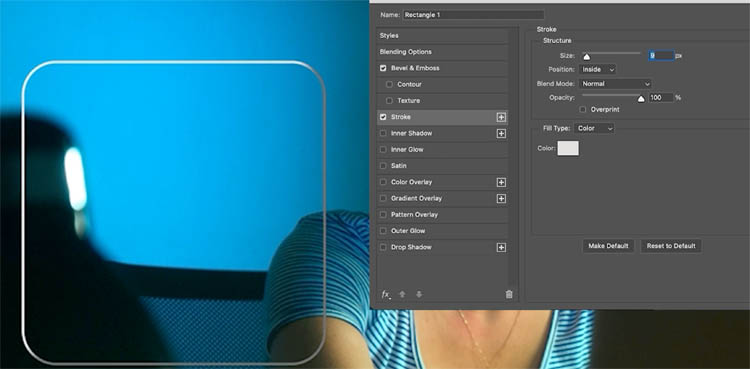Add another Color Overlay with plus icon

pyautogui.click(x=501, y=182)
